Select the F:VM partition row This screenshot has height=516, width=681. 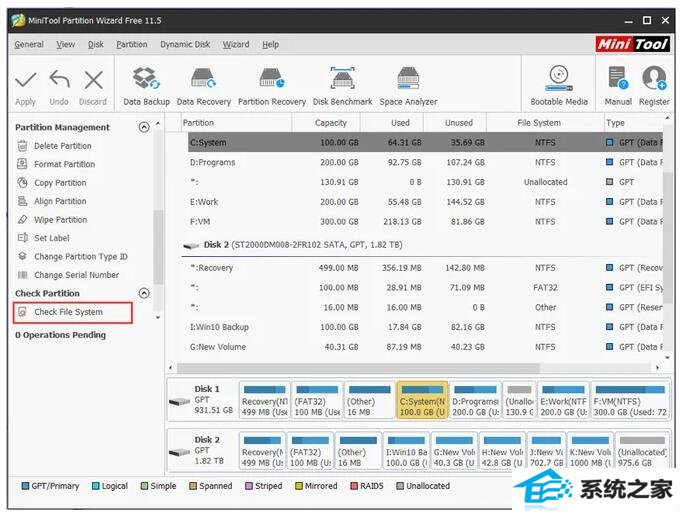[426, 222]
